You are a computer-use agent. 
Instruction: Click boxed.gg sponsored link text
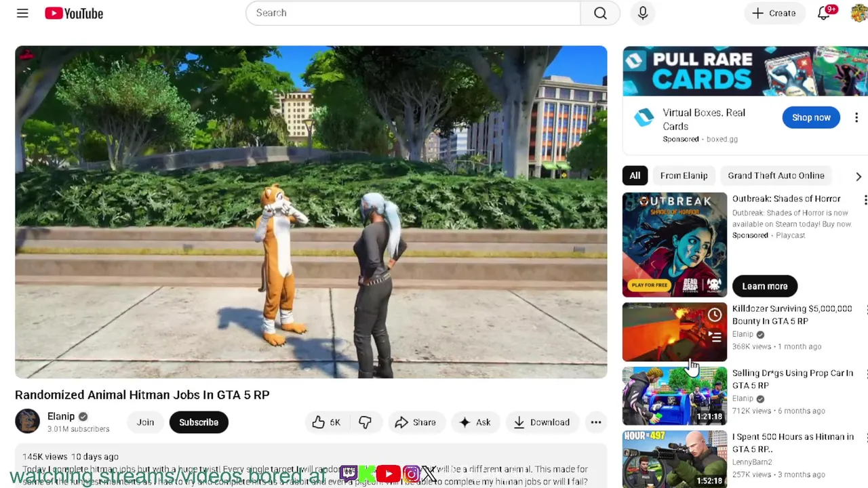coord(722,139)
